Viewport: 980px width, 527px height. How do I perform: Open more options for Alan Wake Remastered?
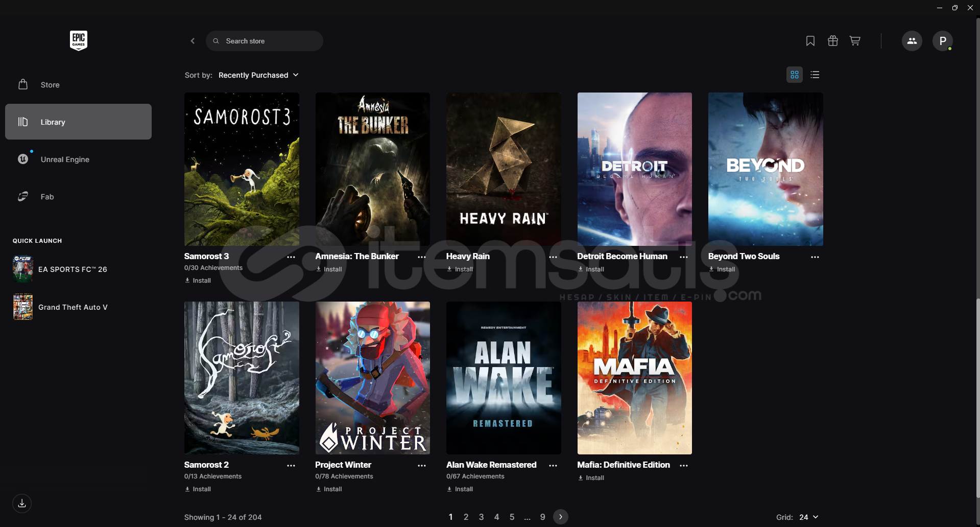pyautogui.click(x=553, y=466)
